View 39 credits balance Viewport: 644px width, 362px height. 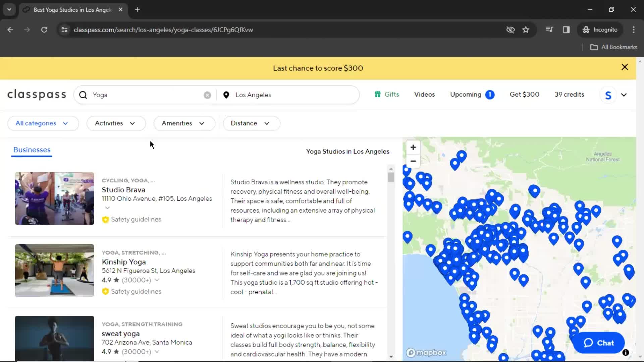(x=569, y=95)
